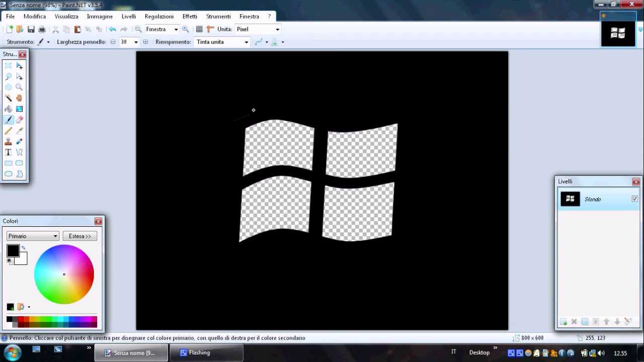Click the New image toolbar icon
The image size is (644, 362).
click(x=9, y=29)
